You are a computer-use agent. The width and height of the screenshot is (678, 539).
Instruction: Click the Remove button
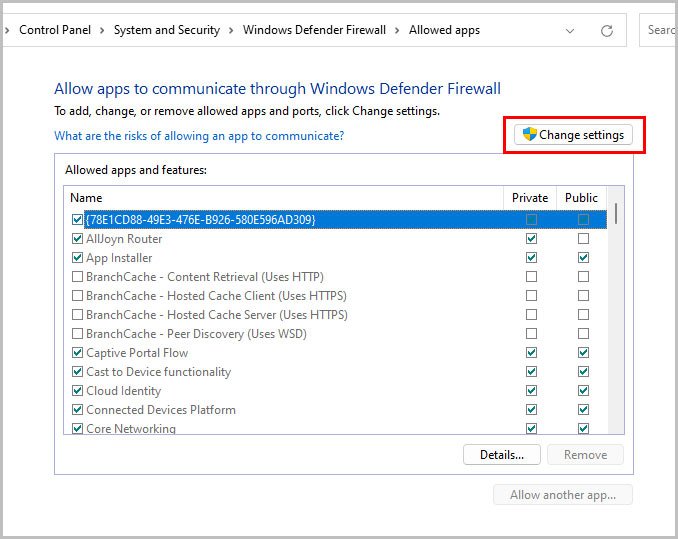pos(585,455)
